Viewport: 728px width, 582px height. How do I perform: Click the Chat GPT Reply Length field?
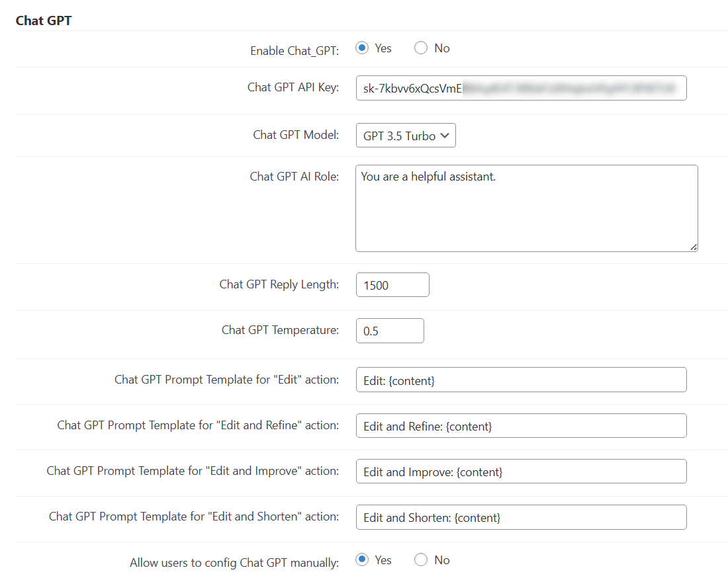pos(392,285)
